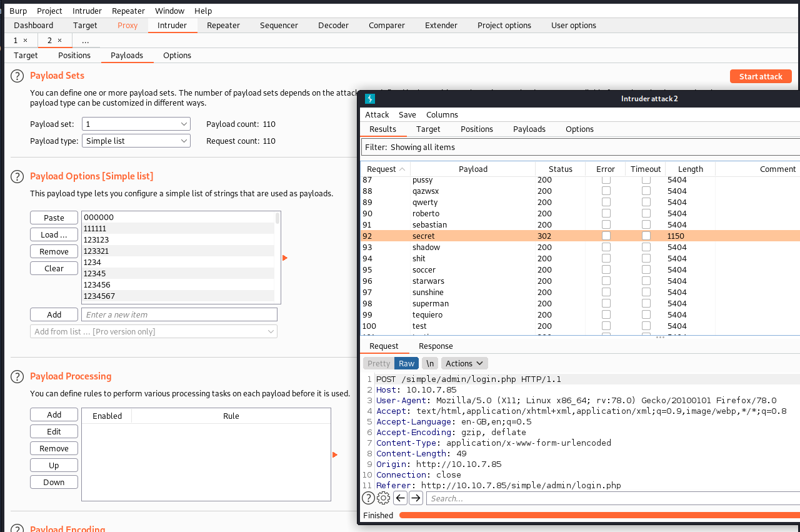Open the Columns menu
Screen dimensions: 800x532
click(442, 114)
